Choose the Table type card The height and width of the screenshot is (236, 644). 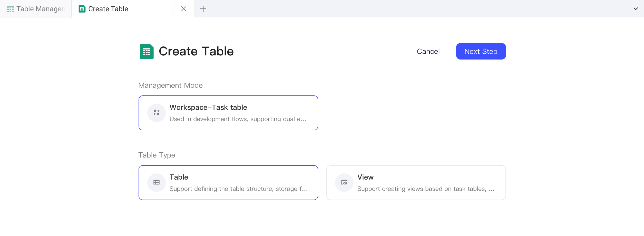pyautogui.click(x=228, y=183)
